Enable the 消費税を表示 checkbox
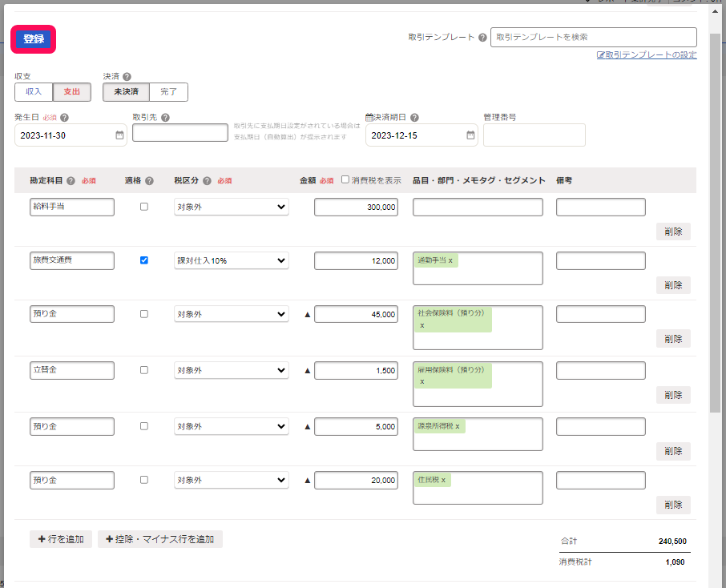This screenshot has width=726, height=588. pos(345,180)
